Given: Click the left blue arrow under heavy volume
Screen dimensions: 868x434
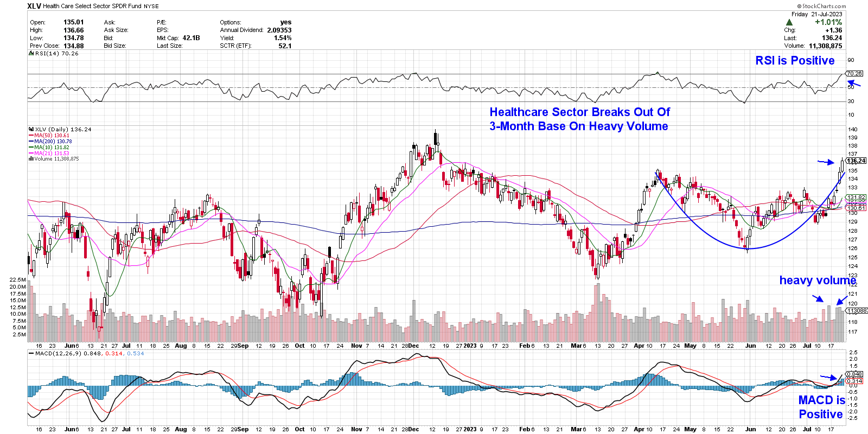Looking at the screenshot, I should 817,298.
